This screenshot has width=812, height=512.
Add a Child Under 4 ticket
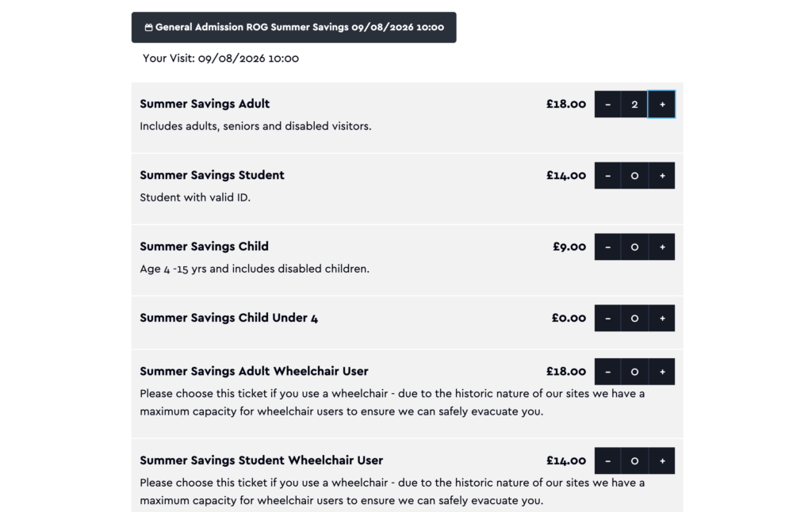pyautogui.click(x=661, y=319)
